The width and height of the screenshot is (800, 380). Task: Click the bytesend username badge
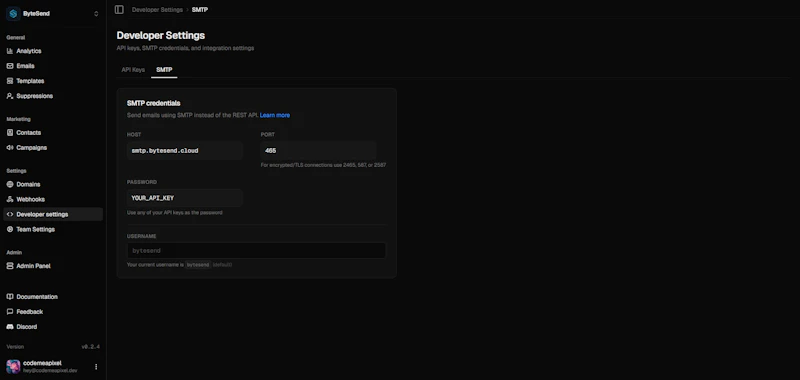[198, 265]
